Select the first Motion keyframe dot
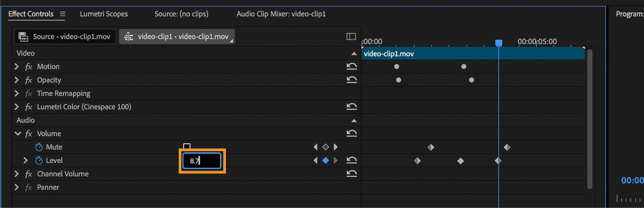 (397, 66)
